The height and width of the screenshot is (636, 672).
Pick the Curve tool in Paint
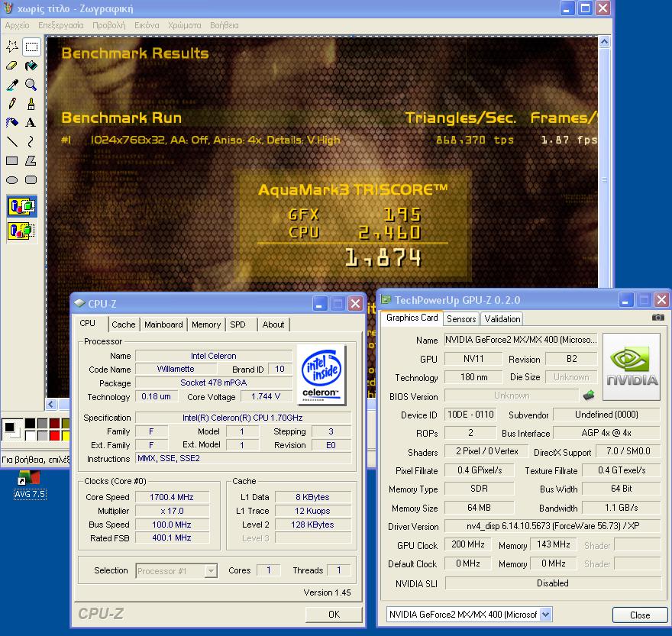coord(31,141)
